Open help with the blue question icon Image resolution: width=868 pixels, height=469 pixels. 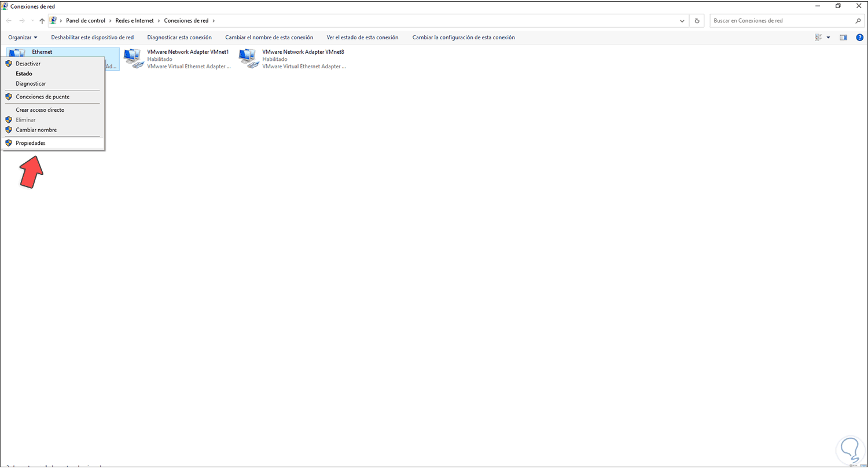tap(859, 37)
